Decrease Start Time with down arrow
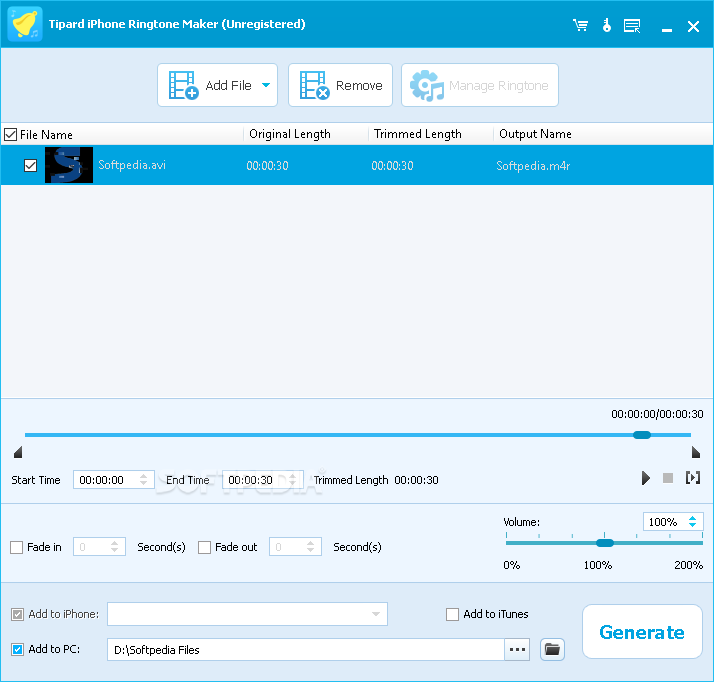The width and height of the screenshot is (714, 682). point(143,484)
